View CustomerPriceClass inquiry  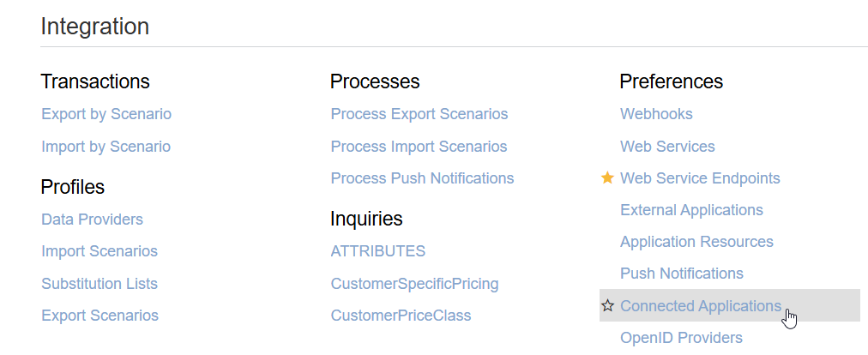point(401,316)
